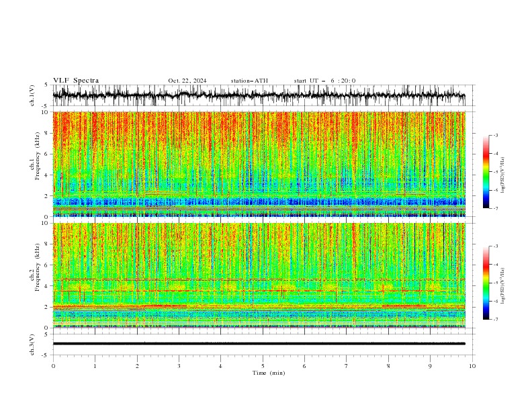Click the "ch.1(V)" waveform axis label
Screen dimensions: 532x411
point(32,95)
